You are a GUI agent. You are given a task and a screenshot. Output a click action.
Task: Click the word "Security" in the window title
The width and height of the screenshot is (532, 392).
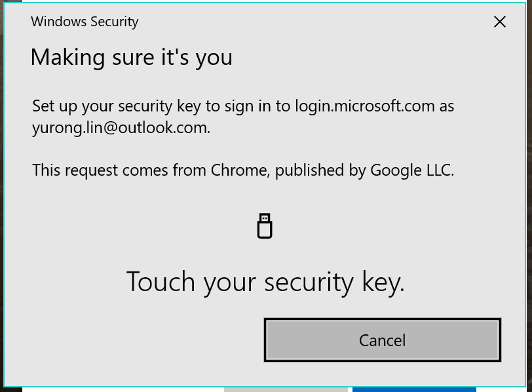(115, 22)
